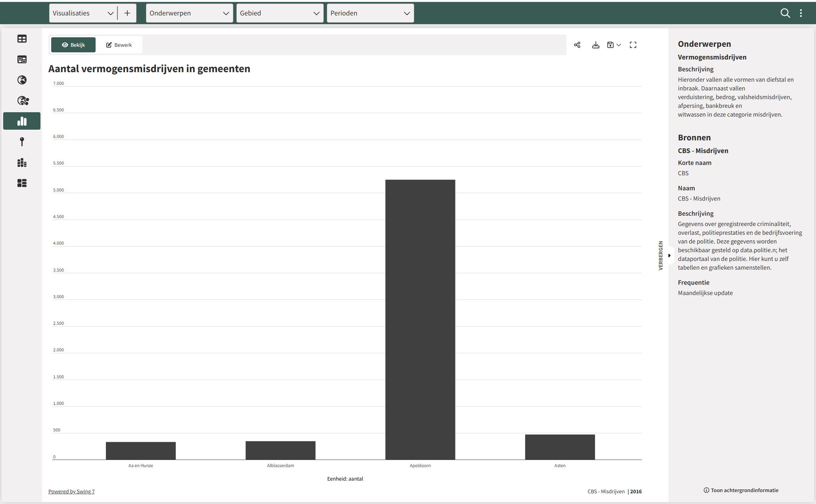Click the Asten bar

pos(560,447)
